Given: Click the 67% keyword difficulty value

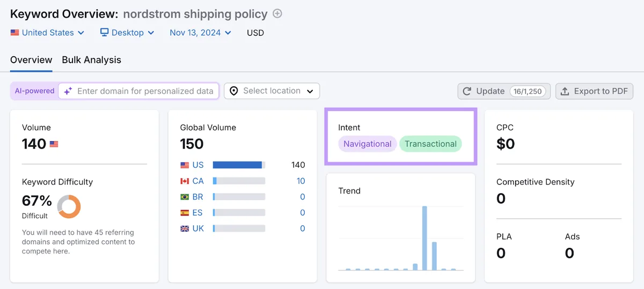Looking at the screenshot, I should click(x=37, y=201).
